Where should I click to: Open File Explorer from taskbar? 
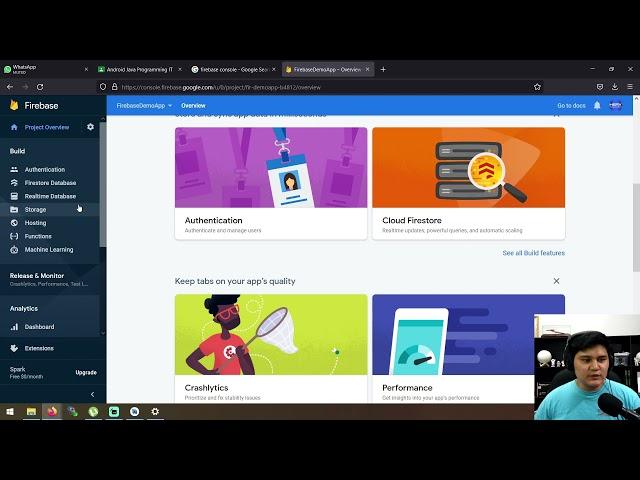coord(31,411)
